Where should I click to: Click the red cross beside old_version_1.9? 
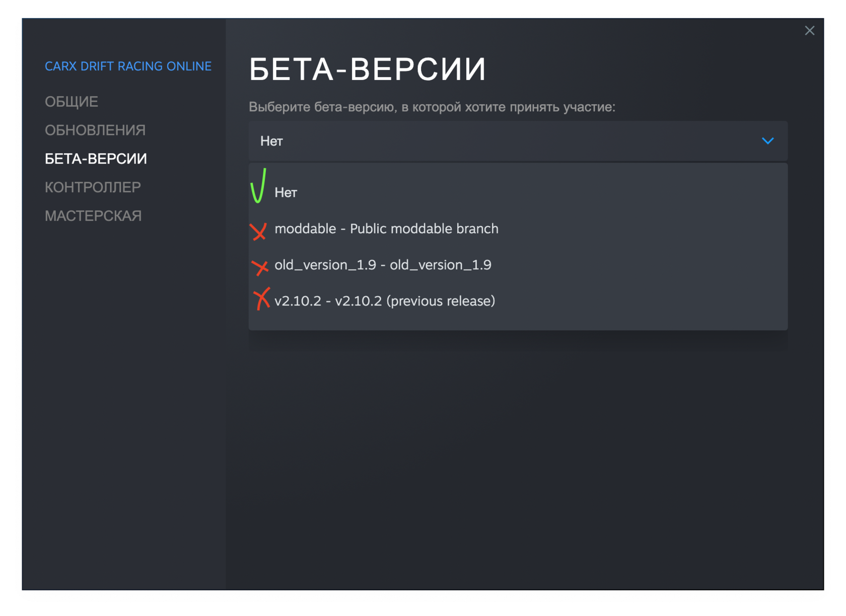260,267
